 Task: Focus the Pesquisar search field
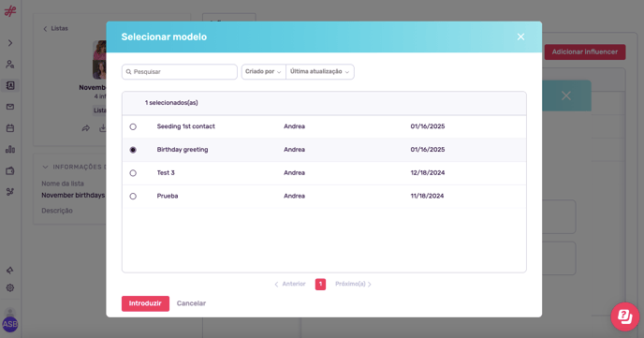click(x=180, y=72)
